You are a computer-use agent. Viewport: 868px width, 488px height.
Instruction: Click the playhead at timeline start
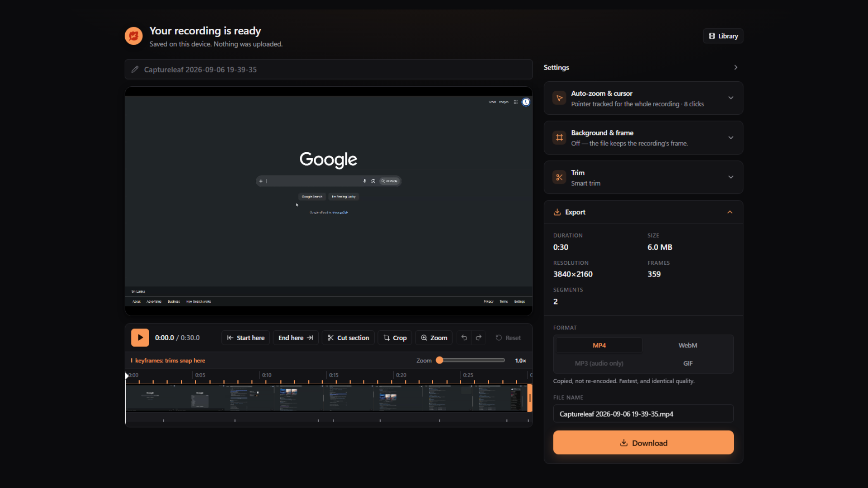click(x=127, y=375)
